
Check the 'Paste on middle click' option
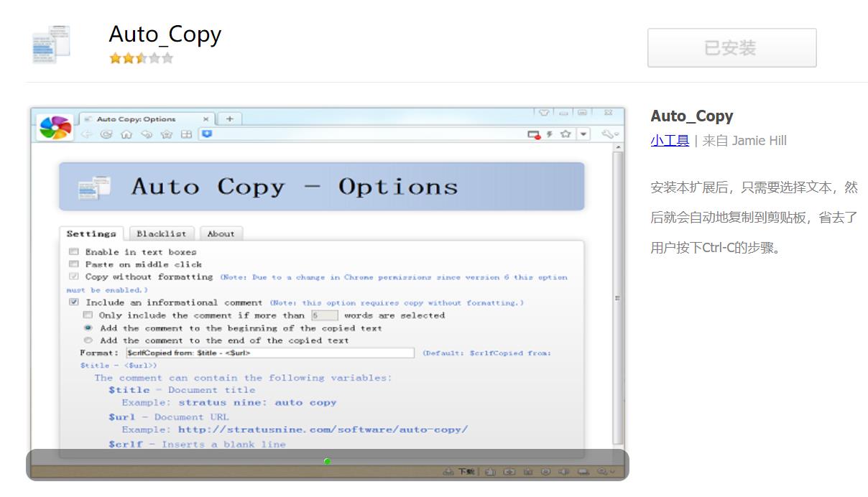(74, 264)
